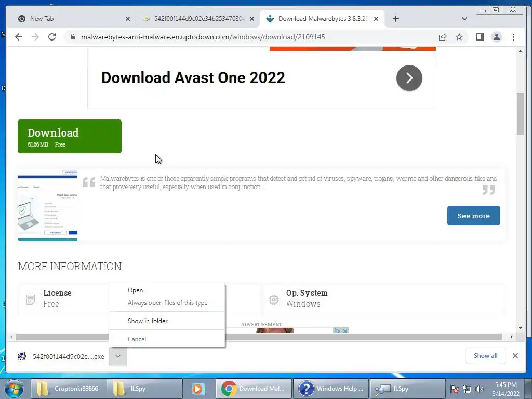Click horizontal scrollbar right arrow
The height and width of the screenshot is (399, 532).
tap(512, 337)
